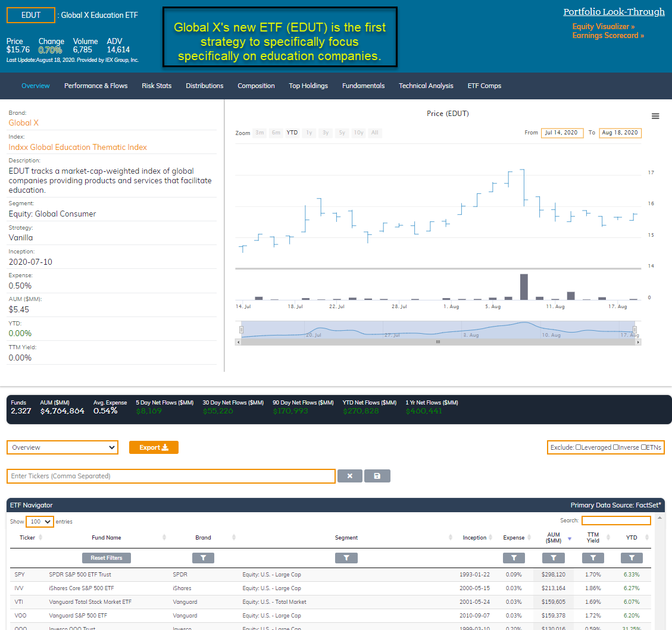Open the Technical Analysis tab
The image size is (672, 630).
click(426, 86)
